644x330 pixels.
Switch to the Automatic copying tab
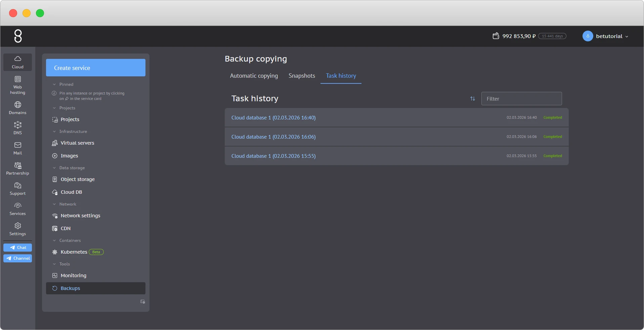point(254,76)
